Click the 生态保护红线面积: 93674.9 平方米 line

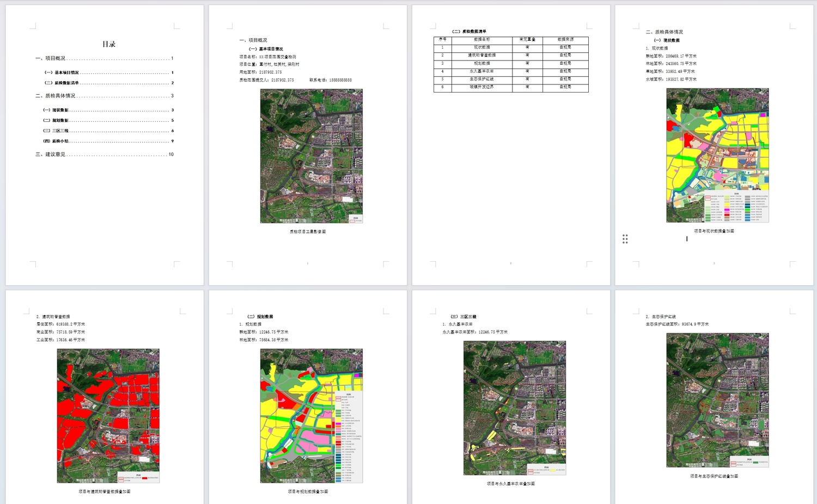(677, 324)
